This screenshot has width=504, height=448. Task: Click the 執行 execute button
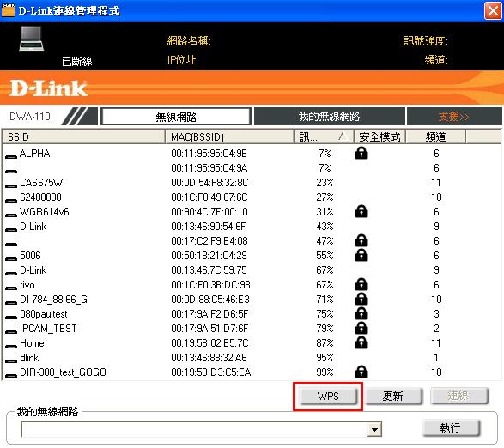[x=451, y=427]
